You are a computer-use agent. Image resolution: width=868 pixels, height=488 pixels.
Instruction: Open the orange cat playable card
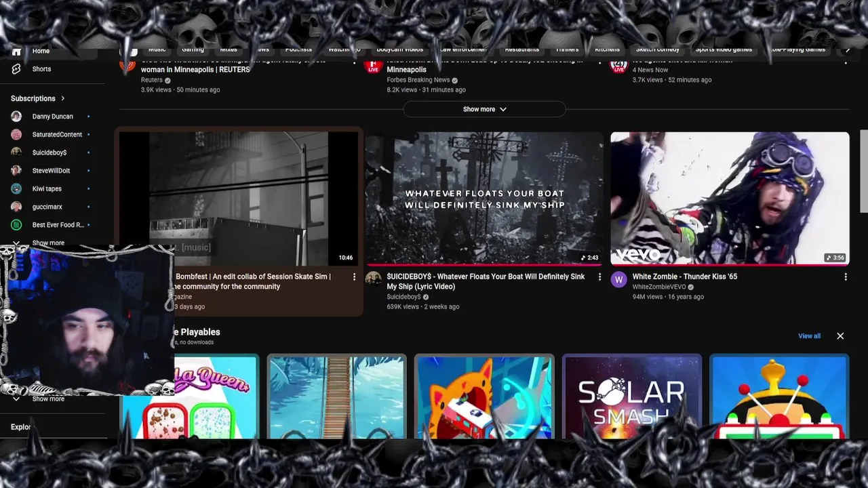tap(484, 396)
